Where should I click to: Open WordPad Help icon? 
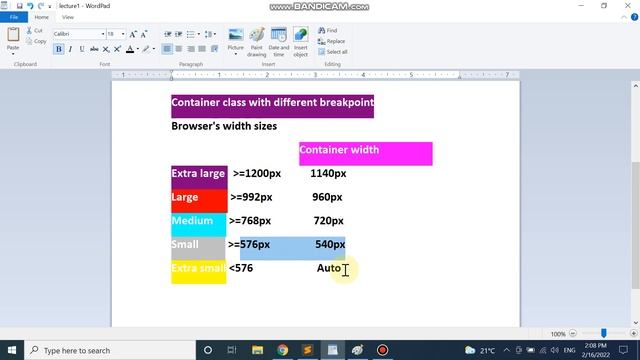[x=634, y=17]
